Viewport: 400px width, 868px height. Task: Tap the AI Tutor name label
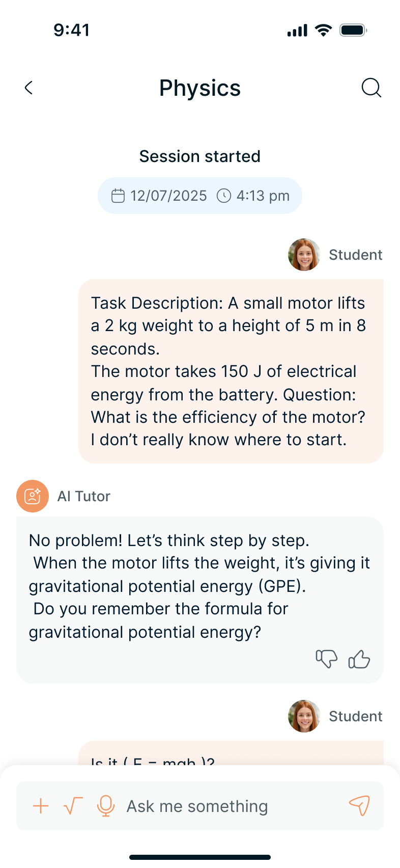pos(84,496)
